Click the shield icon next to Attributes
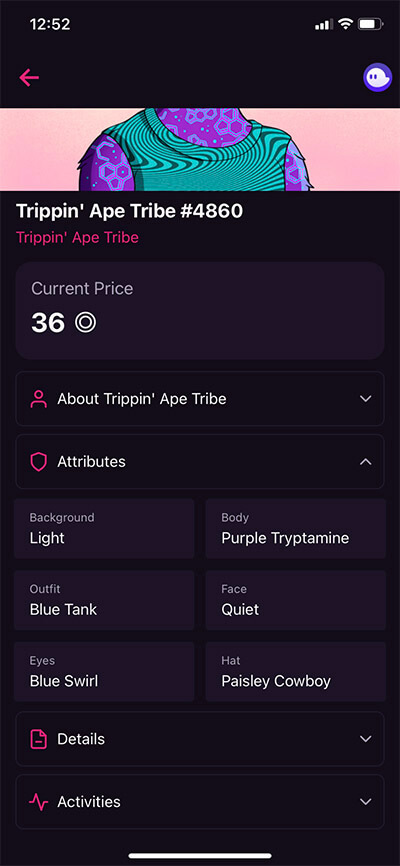 (38, 462)
